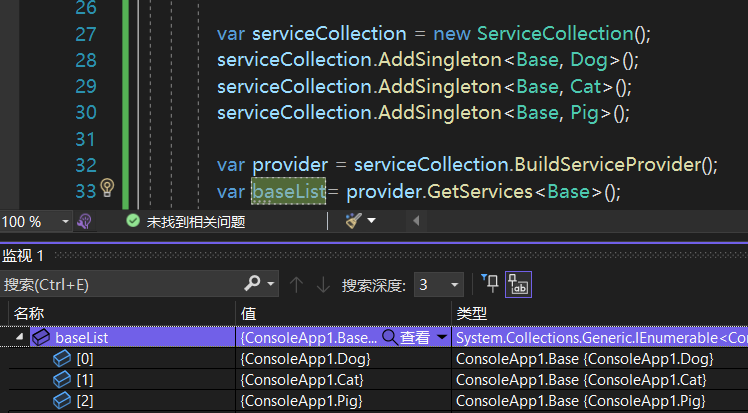The width and height of the screenshot is (748, 413).
Task: Click line number 27 in the gutter
Action: 86,34
